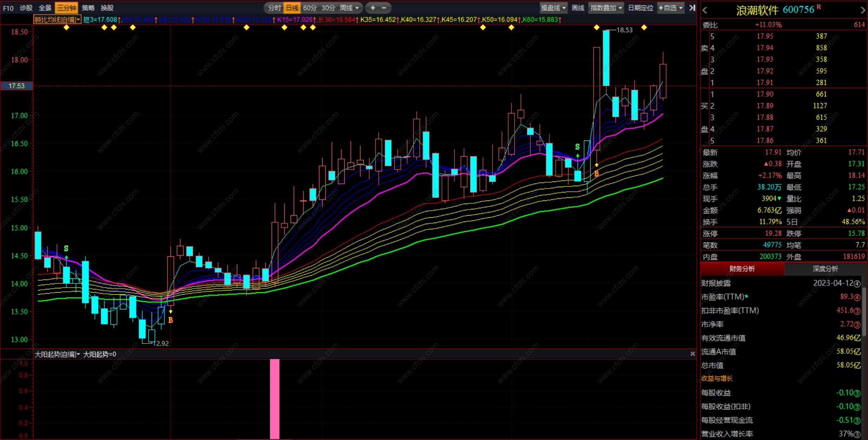Switch chart period to 60分

310,8
